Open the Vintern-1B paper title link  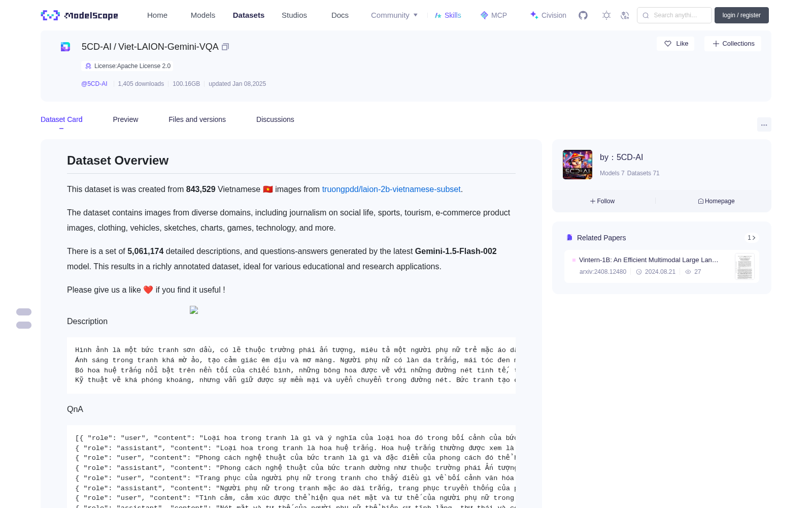coord(649,260)
